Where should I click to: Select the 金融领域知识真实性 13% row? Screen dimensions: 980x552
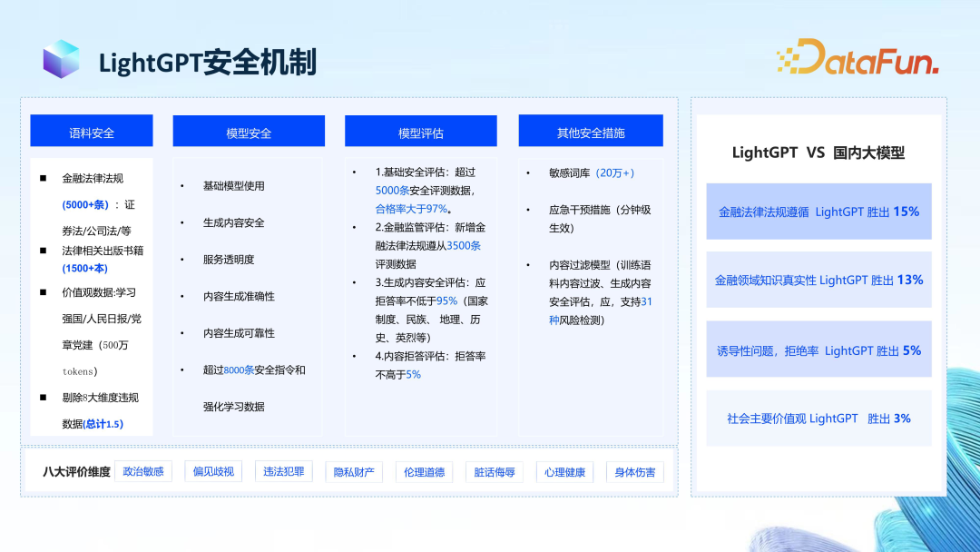pos(818,281)
